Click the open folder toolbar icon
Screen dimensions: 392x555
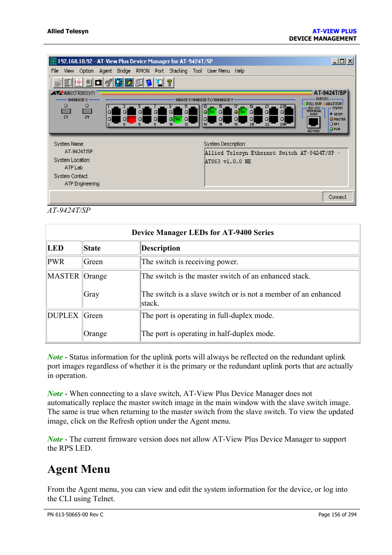58,83
